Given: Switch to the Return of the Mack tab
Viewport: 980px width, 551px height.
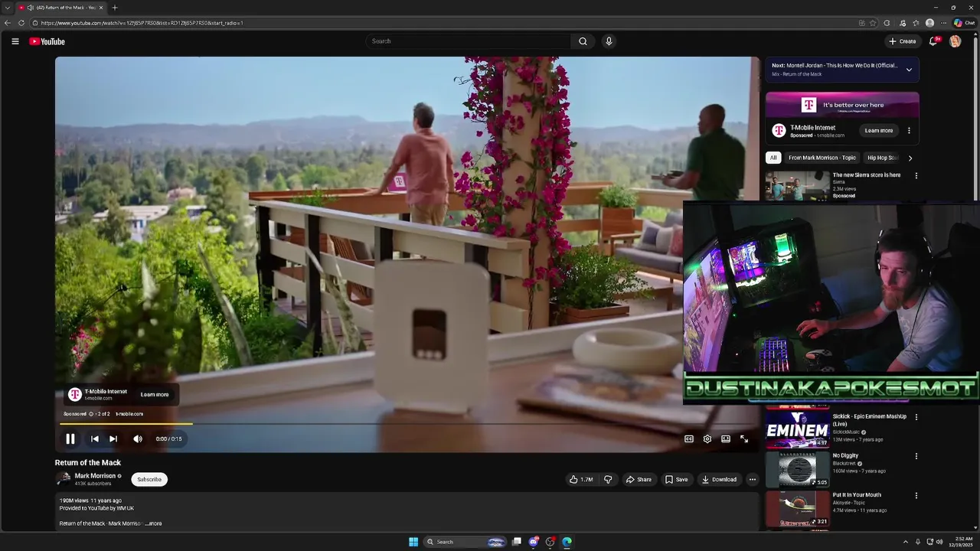Looking at the screenshot, I should (61, 8).
